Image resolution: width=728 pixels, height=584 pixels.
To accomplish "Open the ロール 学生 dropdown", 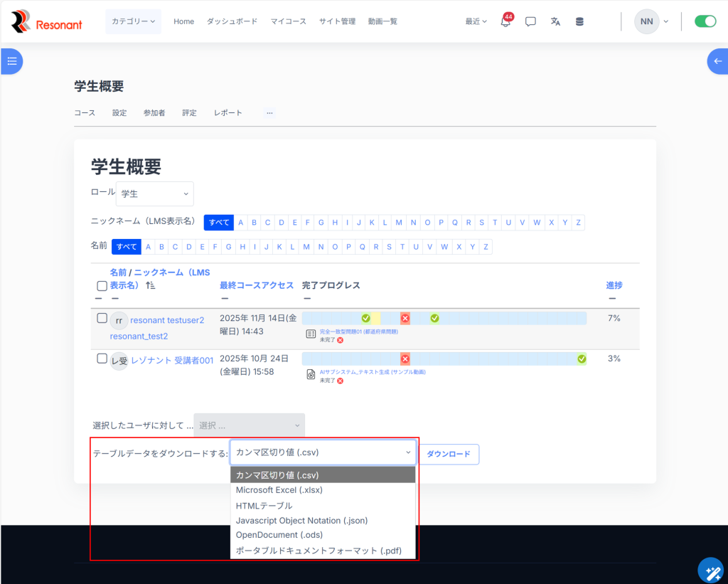I will coord(154,193).
